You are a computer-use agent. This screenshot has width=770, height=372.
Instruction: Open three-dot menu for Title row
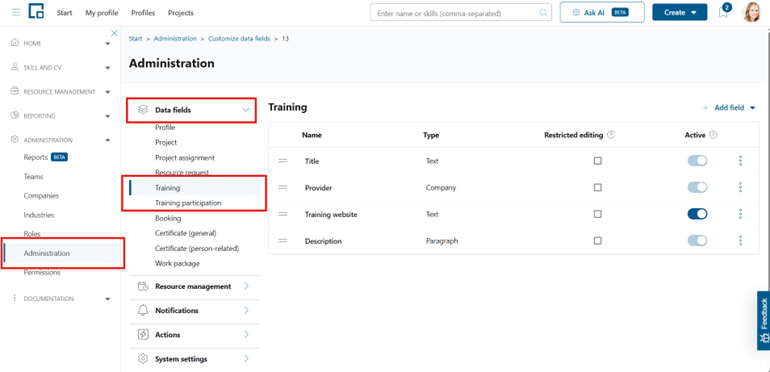740,160
